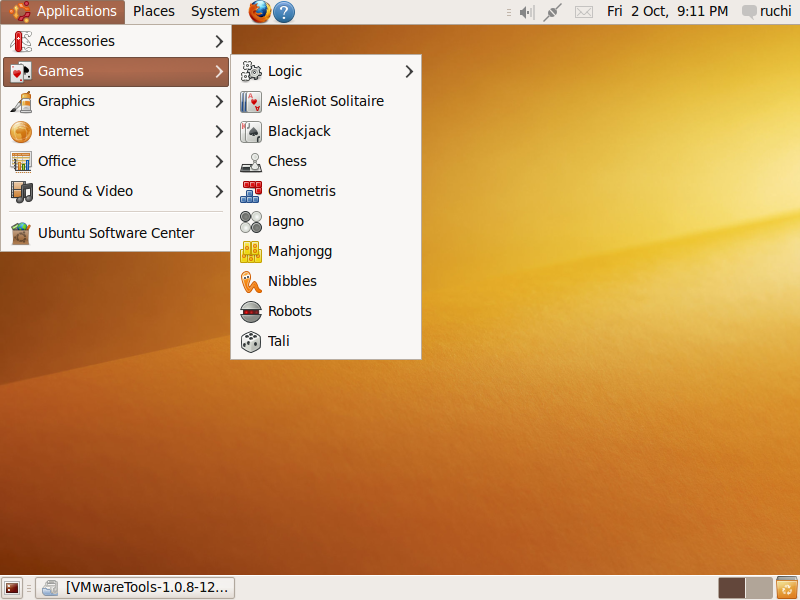800x600 pixels.
Task: Click the volume speaker icon
Action: [x=527, y=12]
